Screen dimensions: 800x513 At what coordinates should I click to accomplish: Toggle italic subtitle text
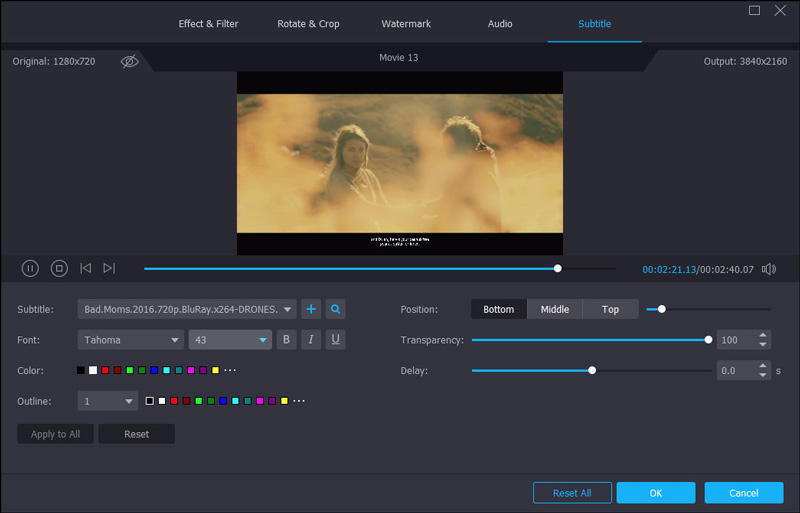pyautogui.click(x=311, y=340)
